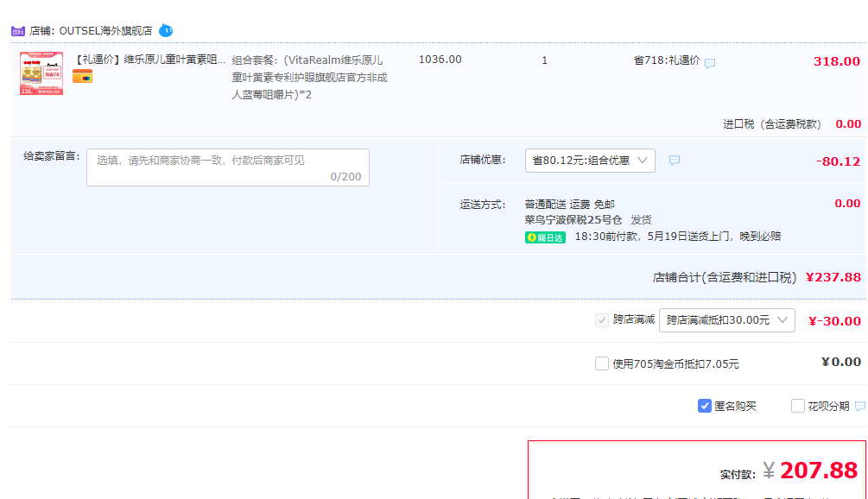The height and width of the screenshot is (499, 868).
Task: Select the original price 1036.00
Action: tap(440, 60)
